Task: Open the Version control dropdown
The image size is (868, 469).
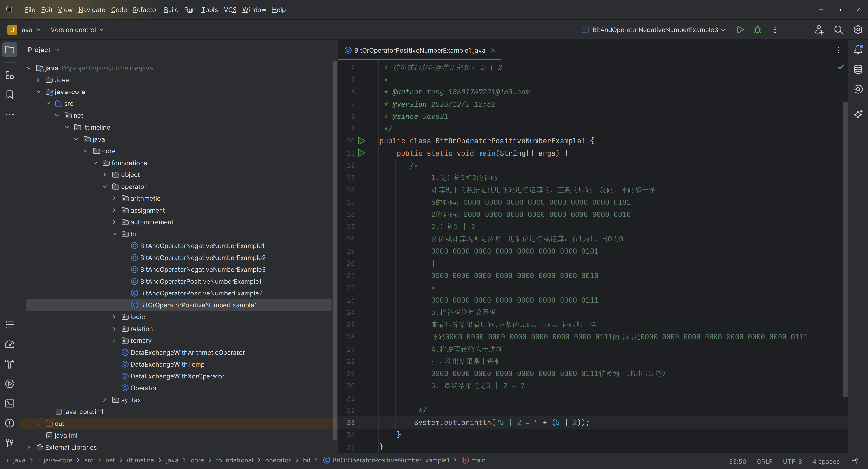Action: [77, 30]
